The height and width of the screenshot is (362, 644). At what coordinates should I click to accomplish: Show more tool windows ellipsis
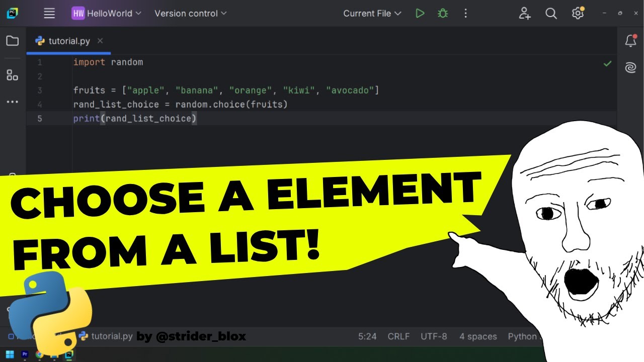[13, 102]
